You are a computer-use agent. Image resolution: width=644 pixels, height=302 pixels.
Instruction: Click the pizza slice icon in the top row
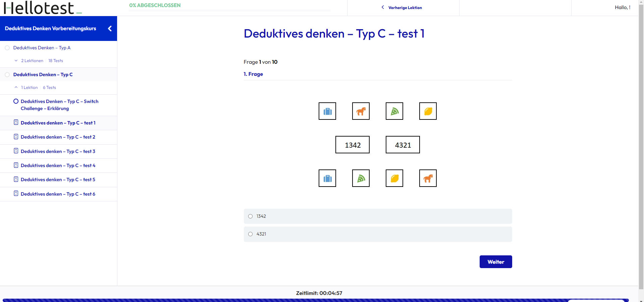pyautogui.click(x=394, y=111)
